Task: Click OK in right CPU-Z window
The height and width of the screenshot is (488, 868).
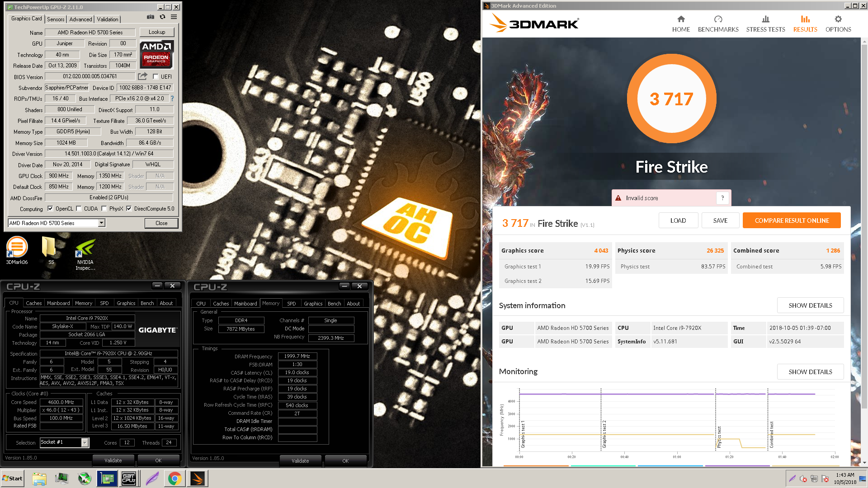Action: coord(345,461)
